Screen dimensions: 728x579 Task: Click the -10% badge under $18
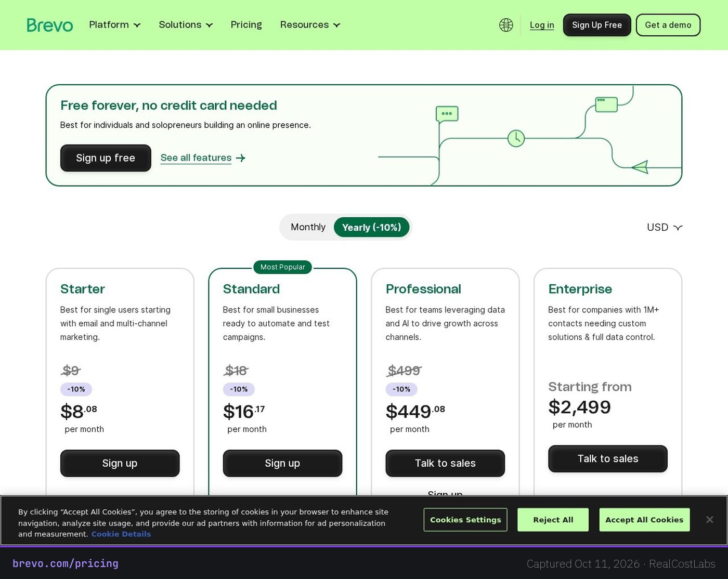click(239, 389)
